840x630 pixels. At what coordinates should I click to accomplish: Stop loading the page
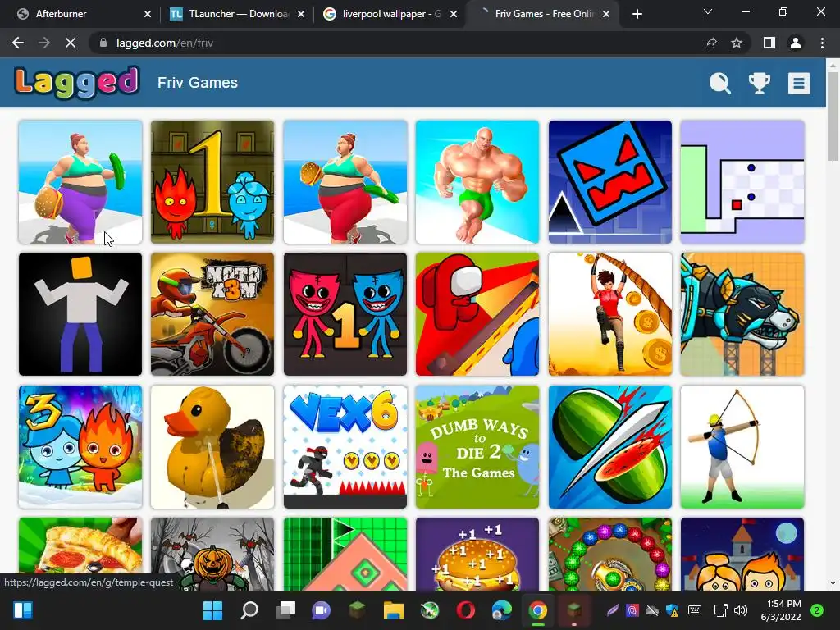[x=71, y=43]
